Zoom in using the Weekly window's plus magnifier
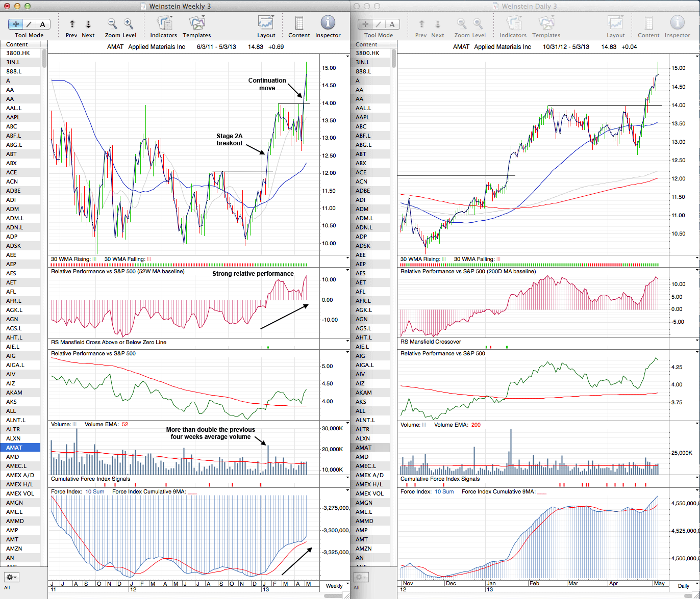This screenshot has width=700, height=599. click(129, 24)
